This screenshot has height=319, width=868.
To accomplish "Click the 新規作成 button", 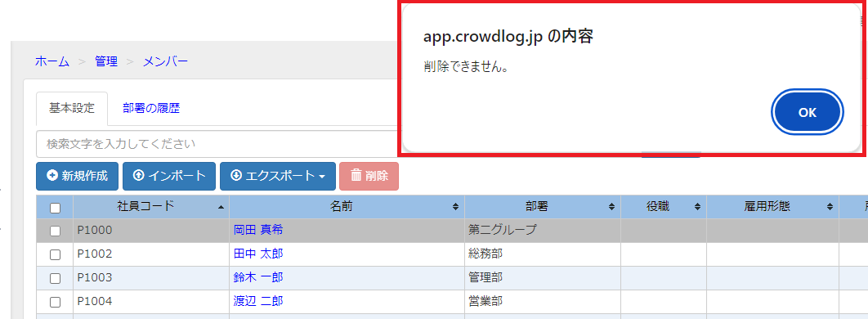I will coord(78,176).
